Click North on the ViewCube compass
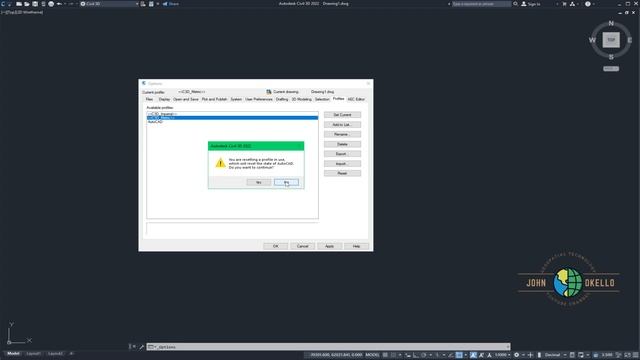This screenshot has width=640, height=360. 611,23
